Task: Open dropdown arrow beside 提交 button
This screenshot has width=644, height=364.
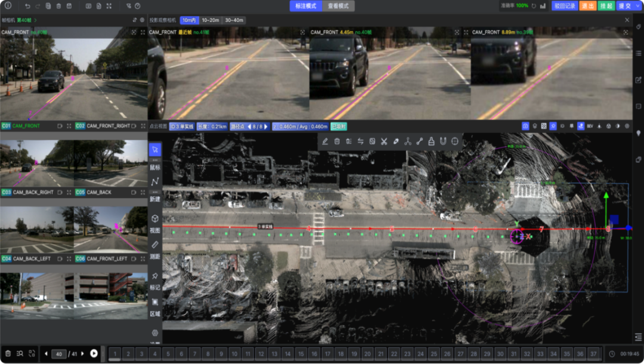Action: coord(637,6)
